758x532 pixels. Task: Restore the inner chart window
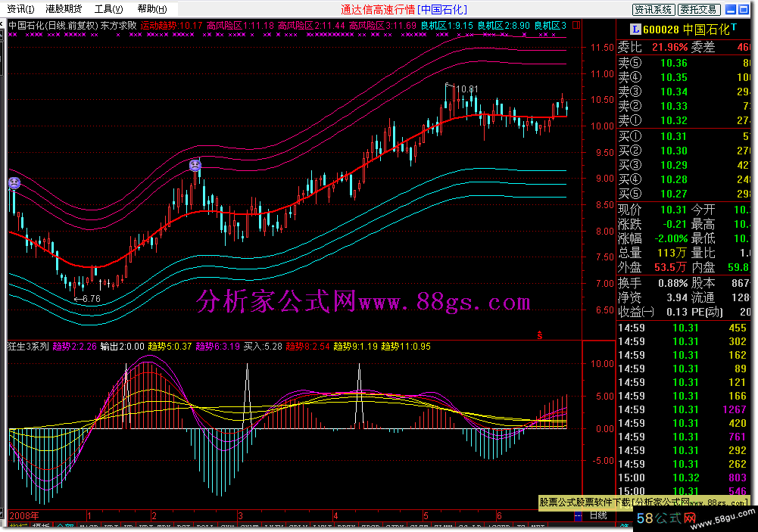(744, 9)
